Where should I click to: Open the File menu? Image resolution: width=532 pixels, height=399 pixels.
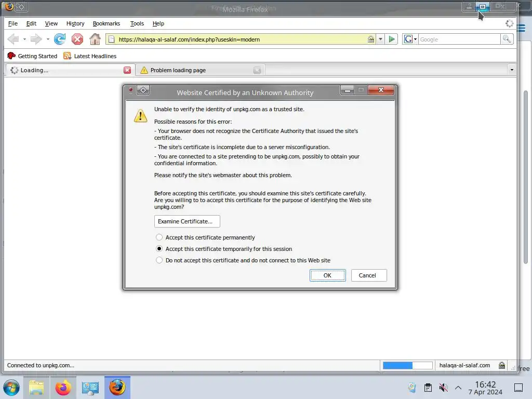pyautogui.click(x=13, y=23)
